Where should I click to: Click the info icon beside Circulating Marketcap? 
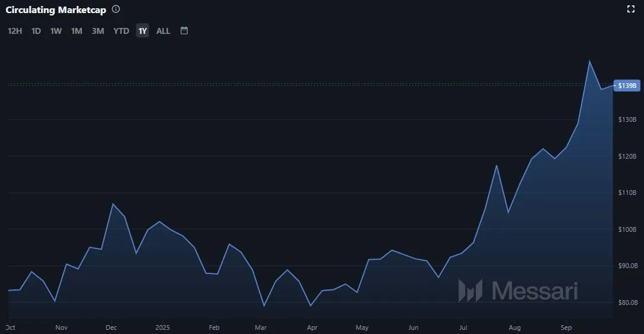[116, 10]
